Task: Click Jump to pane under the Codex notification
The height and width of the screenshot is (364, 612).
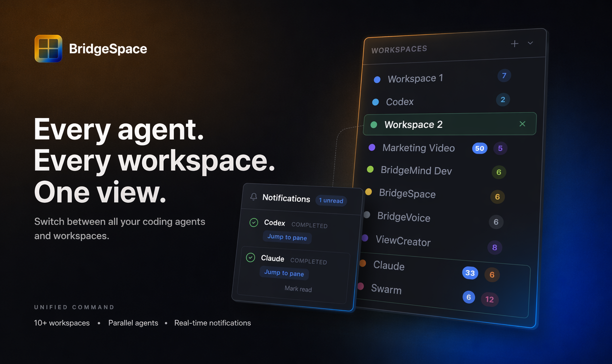Action: (x=287, y=237)
